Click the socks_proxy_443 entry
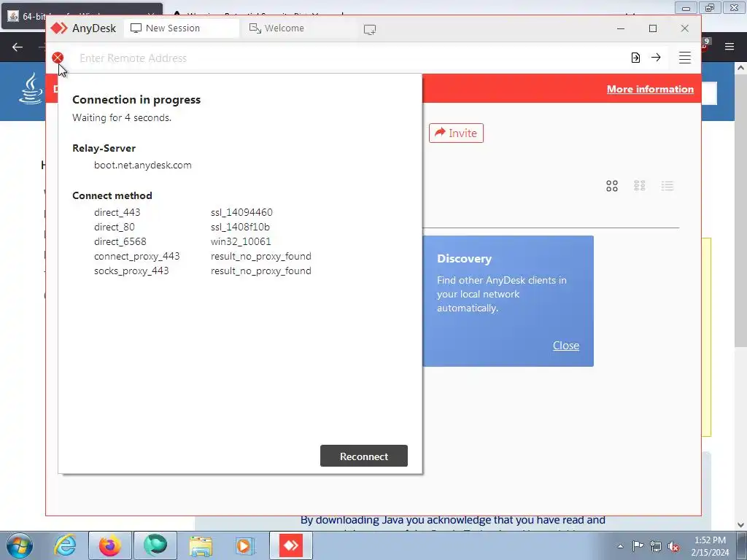 tap(131, 271)
